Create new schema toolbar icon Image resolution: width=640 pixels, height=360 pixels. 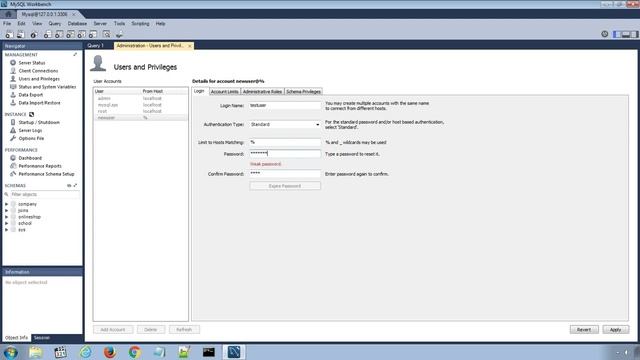point(48,35)
